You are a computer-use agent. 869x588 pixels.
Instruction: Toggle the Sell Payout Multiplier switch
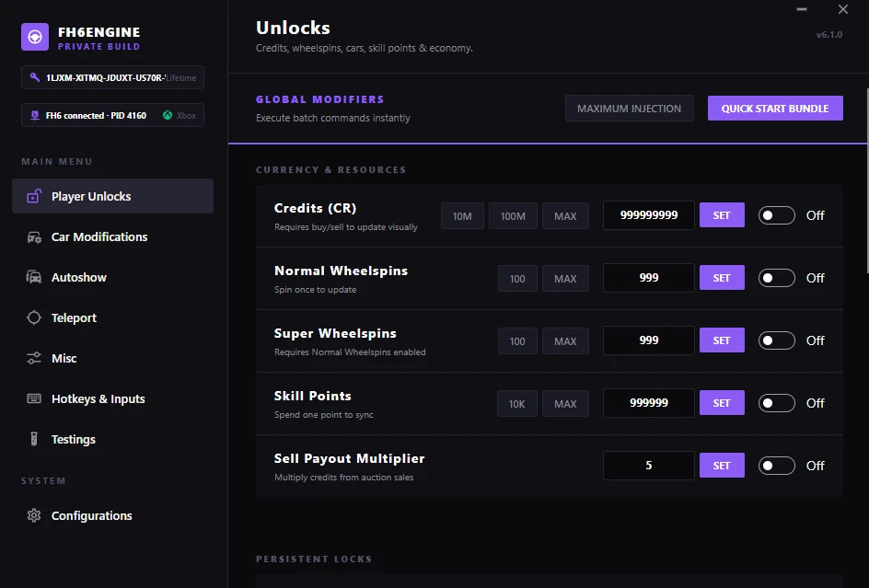(776, 466)
